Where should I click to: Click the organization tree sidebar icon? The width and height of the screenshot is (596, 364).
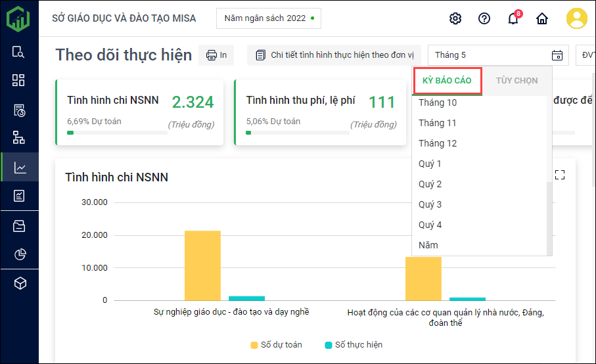(x=19, y=137)
